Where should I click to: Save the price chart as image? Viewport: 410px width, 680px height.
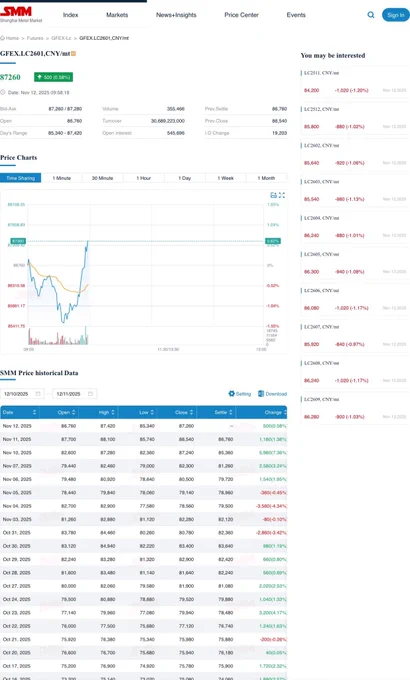point(273,195)
